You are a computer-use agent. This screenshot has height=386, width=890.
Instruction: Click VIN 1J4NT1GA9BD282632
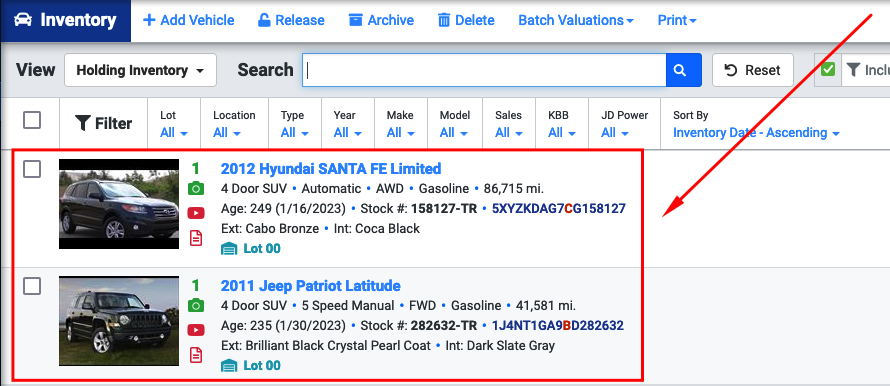[x=557, y=325]
